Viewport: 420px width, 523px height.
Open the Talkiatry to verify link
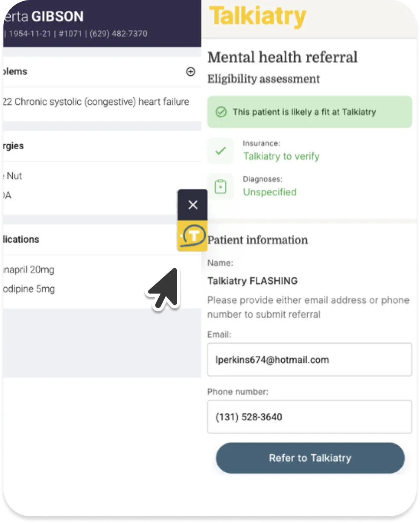[281, 156]
